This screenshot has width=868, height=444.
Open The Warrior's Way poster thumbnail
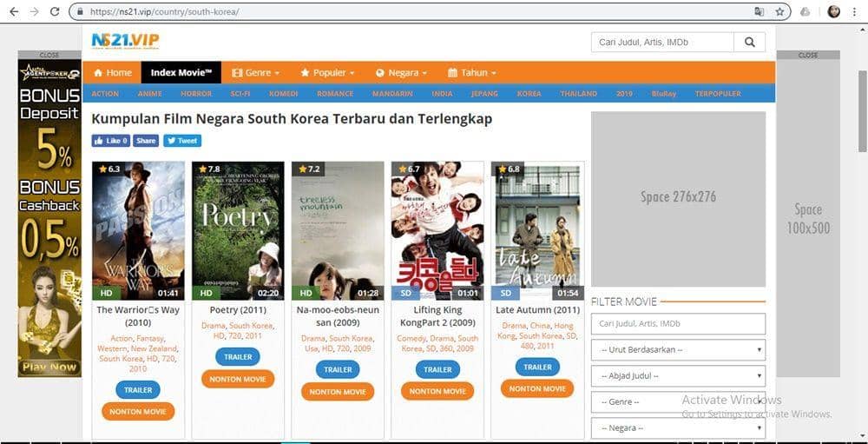pos(138,230)
